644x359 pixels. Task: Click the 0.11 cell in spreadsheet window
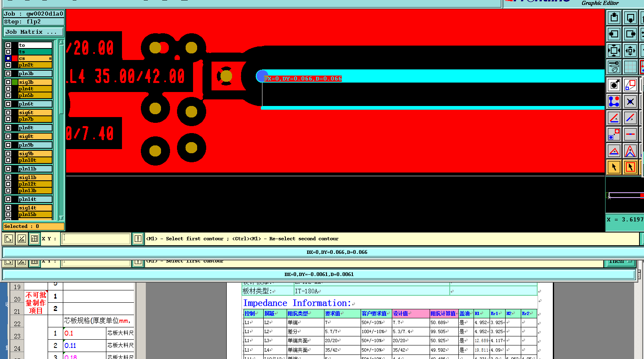click(x=84, y=345)
